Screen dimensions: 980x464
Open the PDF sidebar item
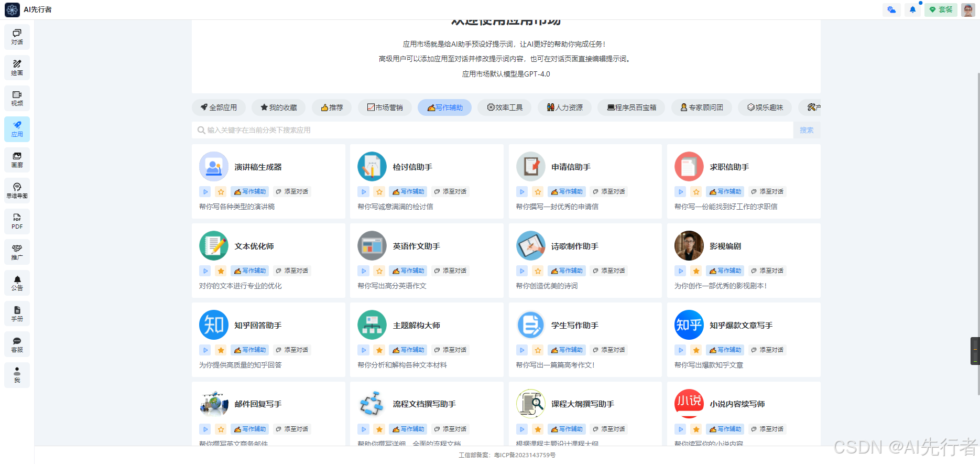pos(17,221)
